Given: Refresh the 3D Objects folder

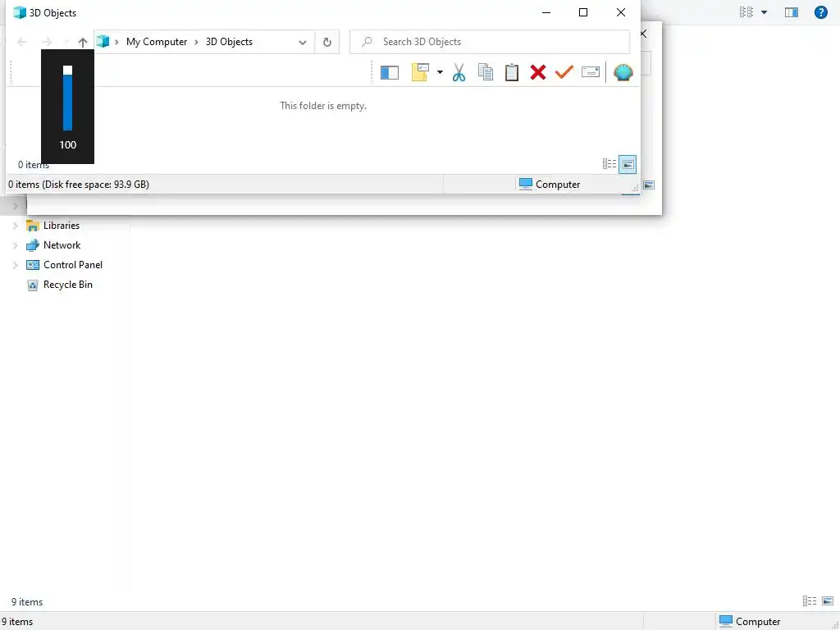Looking at the screenshot, I should (326, 42).
